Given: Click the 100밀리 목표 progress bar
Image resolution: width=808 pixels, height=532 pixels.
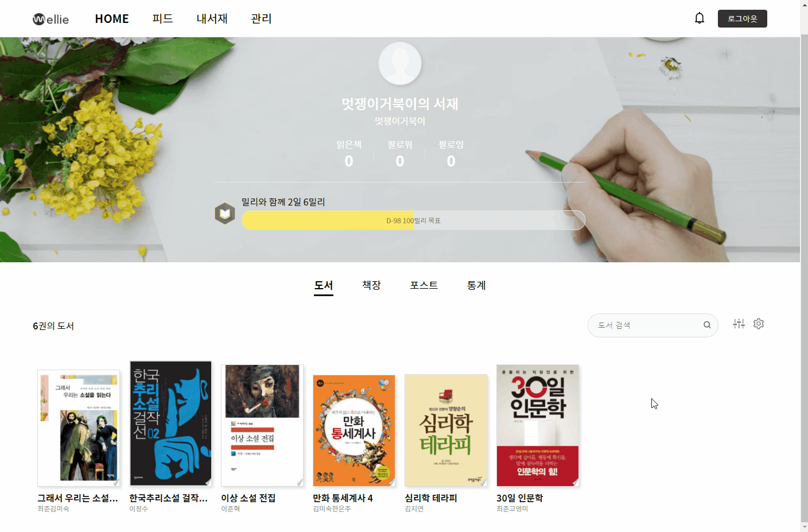Looking at the screenshot, I should (413, 220).
